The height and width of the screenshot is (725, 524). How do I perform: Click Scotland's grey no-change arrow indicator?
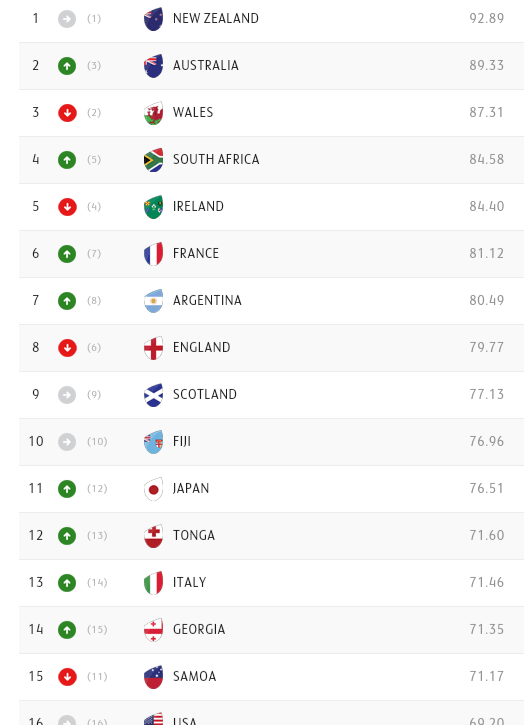(x=67, y=395)
